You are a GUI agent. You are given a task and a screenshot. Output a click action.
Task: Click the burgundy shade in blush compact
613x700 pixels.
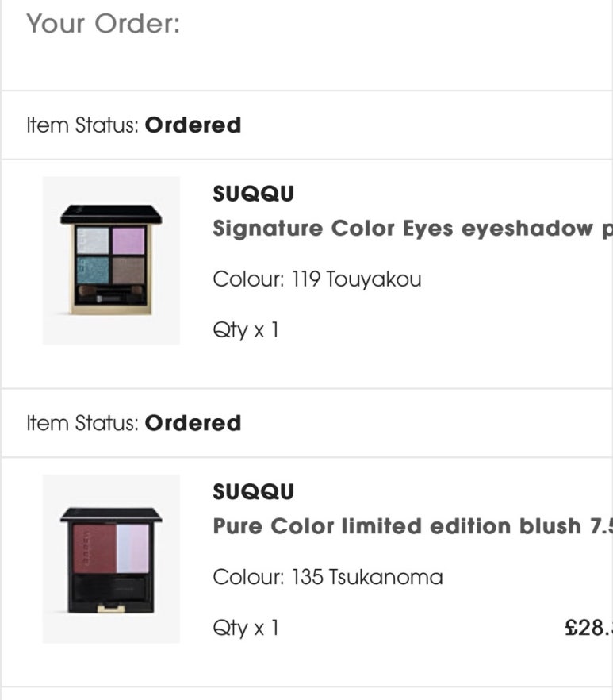(94, 548)
